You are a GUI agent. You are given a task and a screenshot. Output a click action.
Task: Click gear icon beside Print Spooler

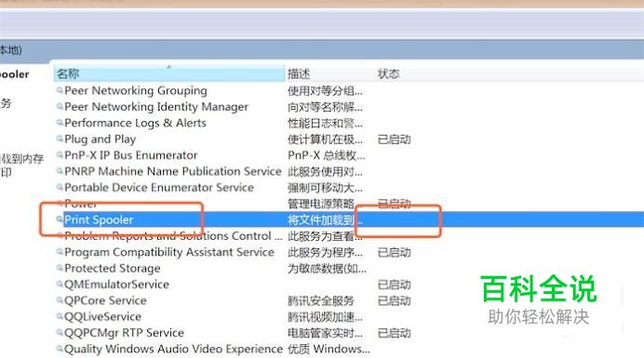60,219
